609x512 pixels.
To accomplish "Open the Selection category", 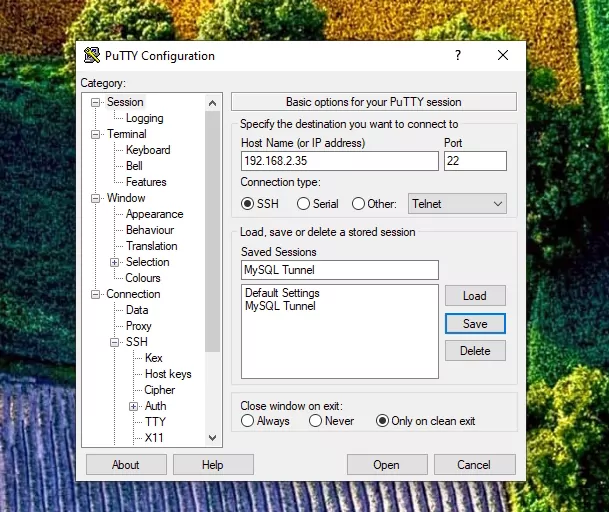I will 148,262.
